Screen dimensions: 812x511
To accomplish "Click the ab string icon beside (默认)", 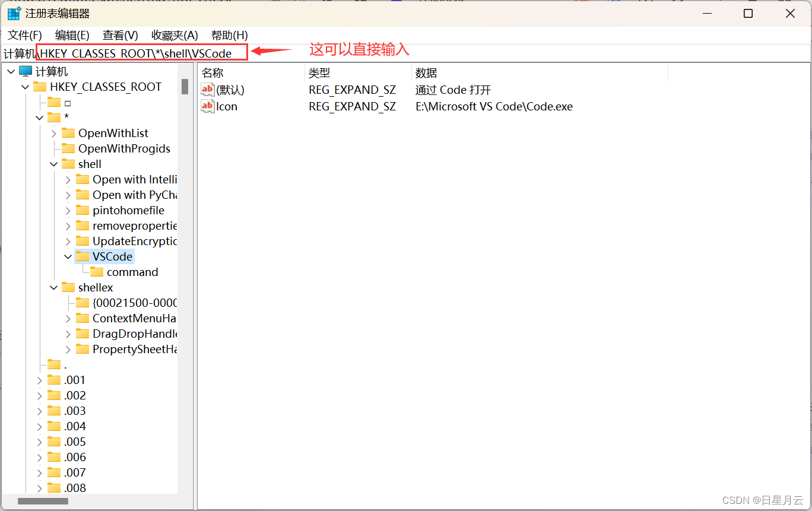I will 208,90.
